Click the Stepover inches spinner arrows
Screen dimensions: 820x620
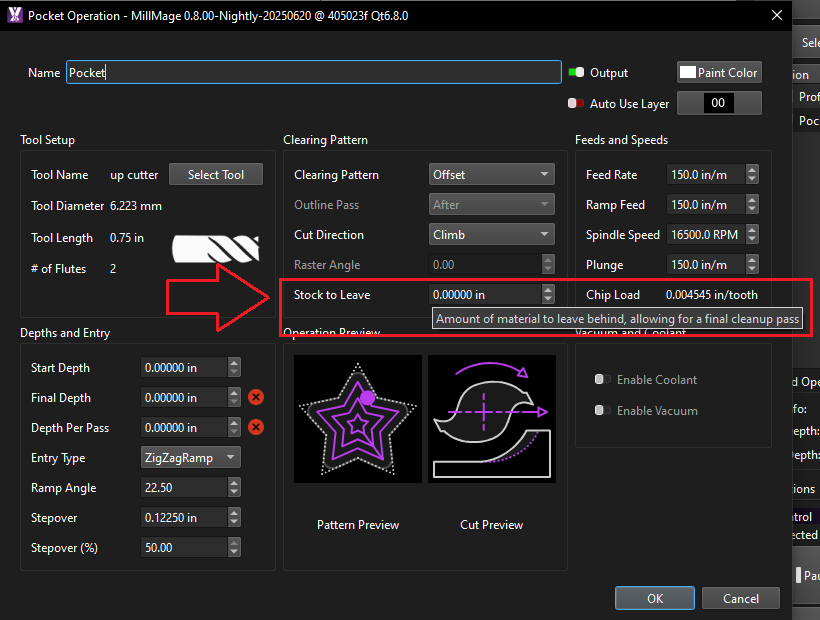point(234,518)
